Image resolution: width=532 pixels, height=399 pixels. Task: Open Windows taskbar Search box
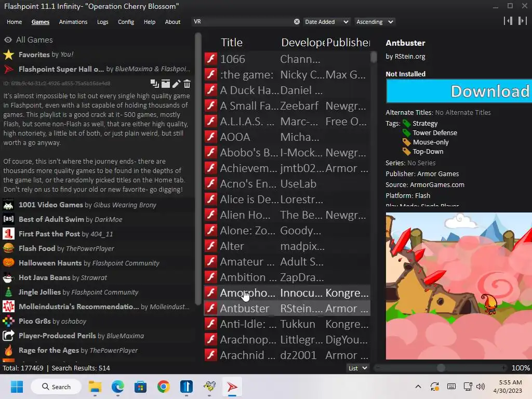click(x=56, y=387)
